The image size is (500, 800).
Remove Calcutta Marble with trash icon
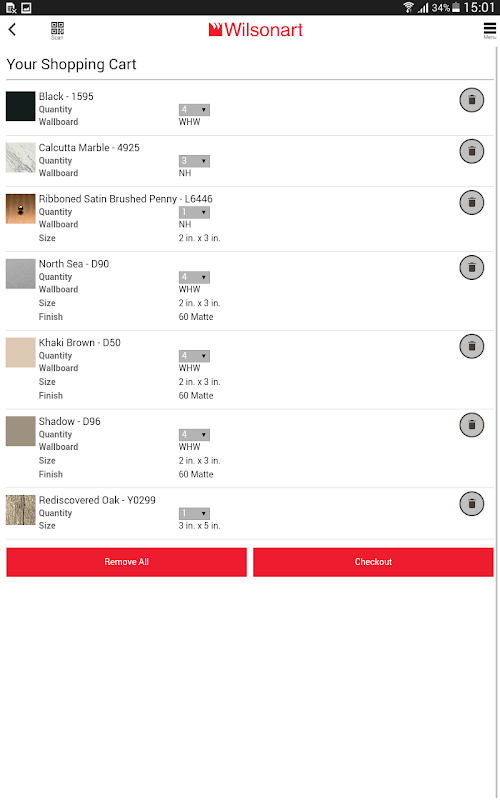coord(472,151)
